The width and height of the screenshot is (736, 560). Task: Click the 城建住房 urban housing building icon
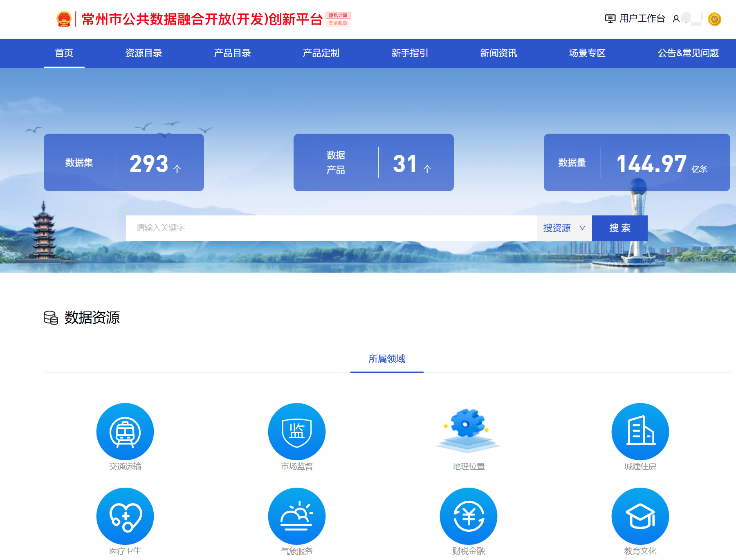[640, 432]
